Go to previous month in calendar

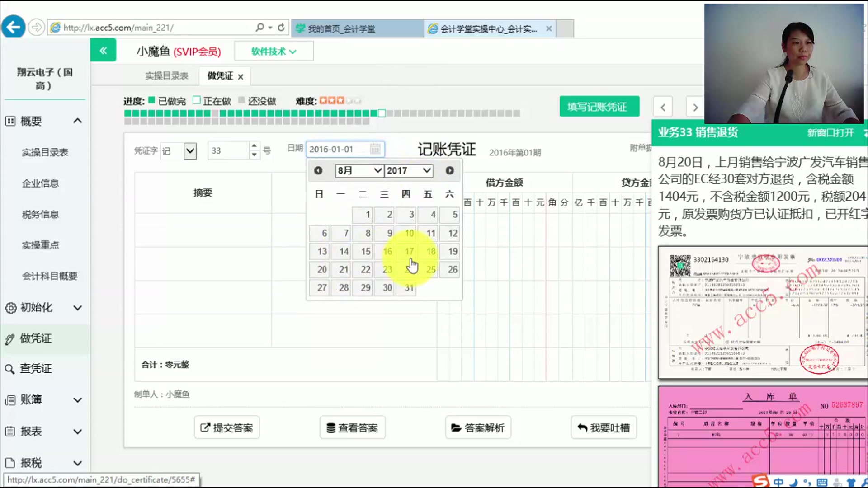click(x=318, y=170)
